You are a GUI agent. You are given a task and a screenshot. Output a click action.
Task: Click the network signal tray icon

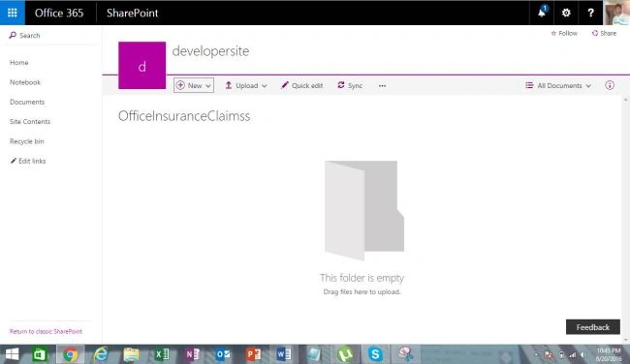(572, 354)
